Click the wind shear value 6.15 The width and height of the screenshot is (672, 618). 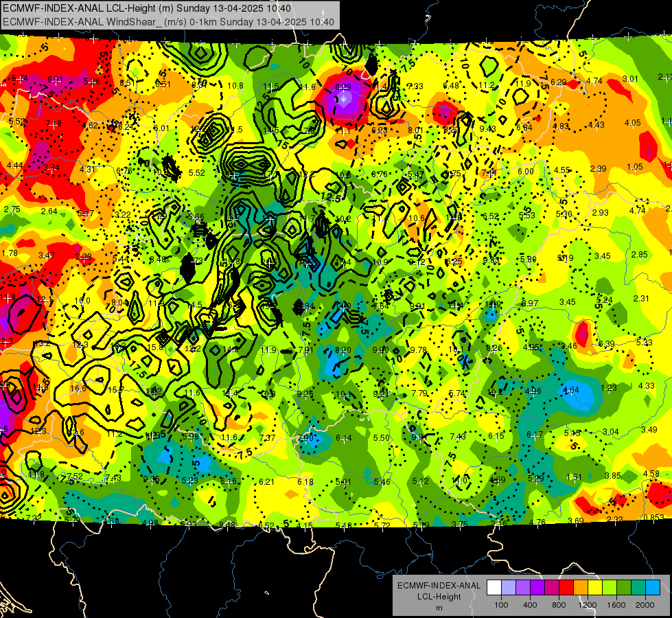pyautogui.click(x=496, y=436)
